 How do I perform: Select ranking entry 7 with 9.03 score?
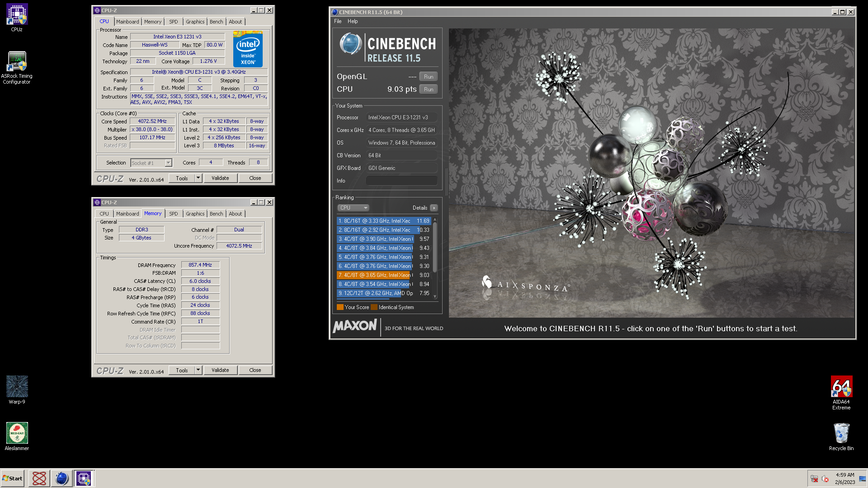pyautogui.click(x=383, y=275)
